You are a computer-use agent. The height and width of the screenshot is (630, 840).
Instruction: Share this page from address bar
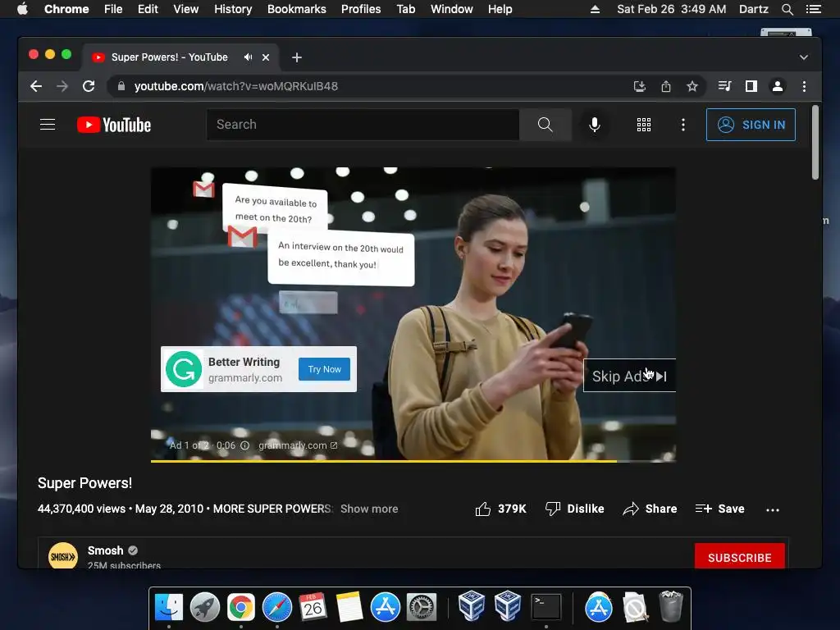pyautogui.click(x=665, y=86)
